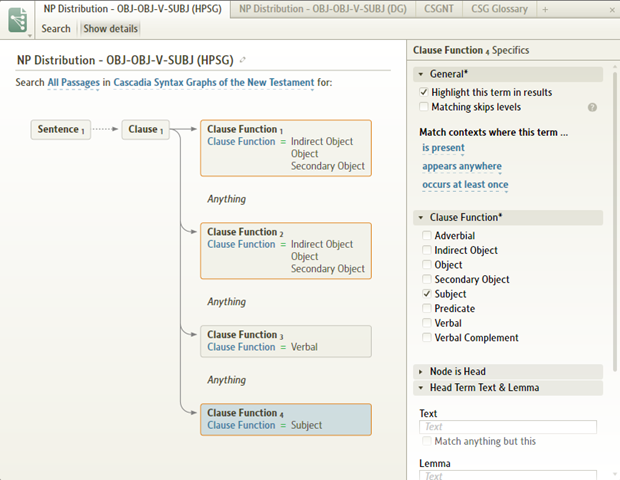
Task: Check the Indirect Object option
Action: pos(427,251)
